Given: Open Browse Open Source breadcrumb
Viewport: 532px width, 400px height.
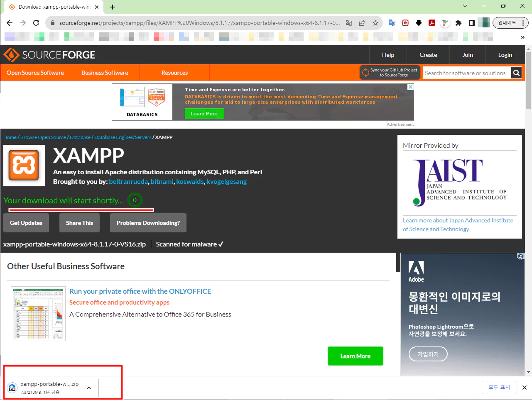Looking at the screenshot, I should pos(43,137).
